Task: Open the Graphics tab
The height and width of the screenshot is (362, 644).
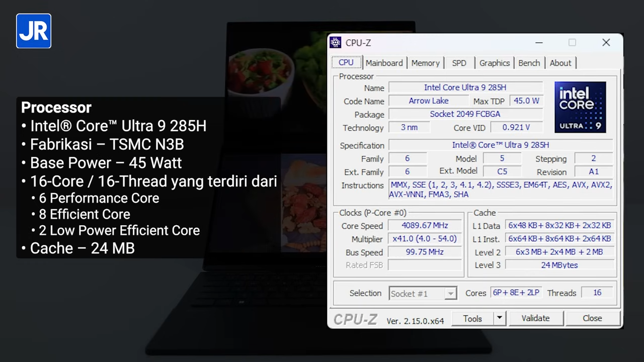Action: (x=494, y=63)
